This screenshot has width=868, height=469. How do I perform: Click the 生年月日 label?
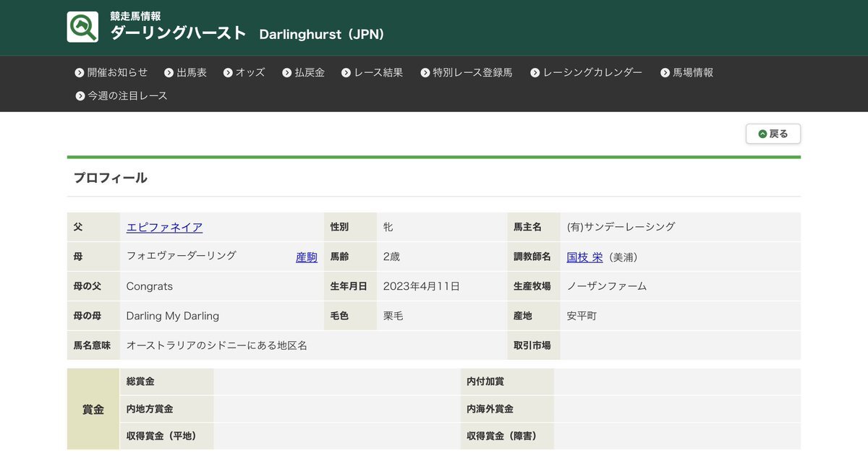(349, 286)
